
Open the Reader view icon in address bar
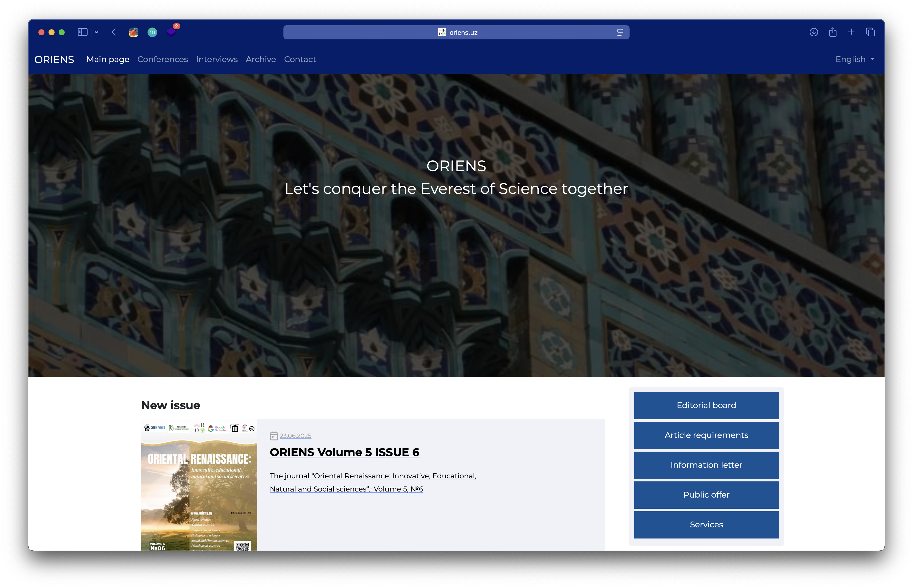(x=620, y=32)
